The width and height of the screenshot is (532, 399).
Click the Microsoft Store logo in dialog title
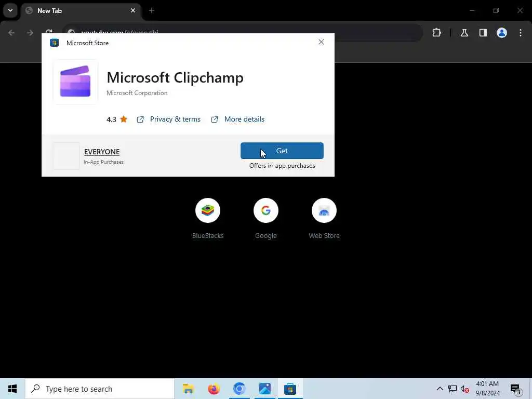click(x=54, y=43)
